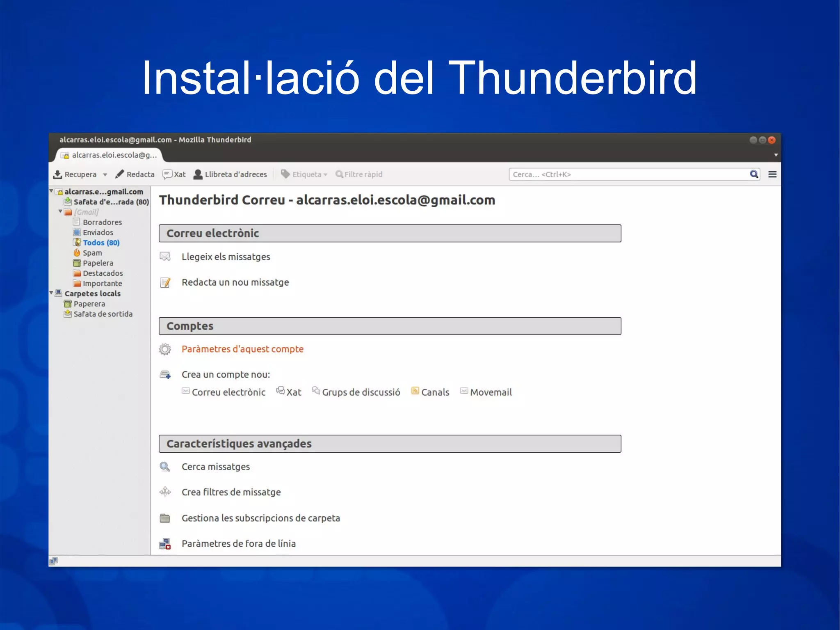
Task: Collapse the Carpetes locals tree
Action: (x=51, y=293)
